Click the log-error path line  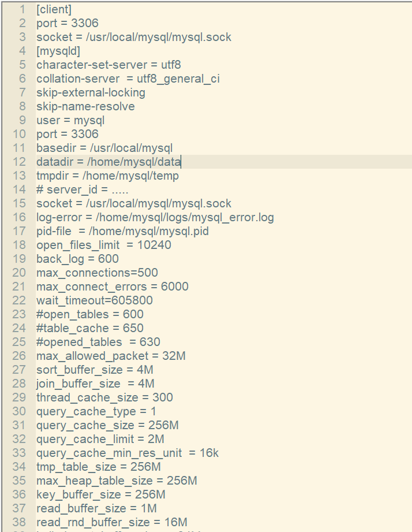coord(155,217)
